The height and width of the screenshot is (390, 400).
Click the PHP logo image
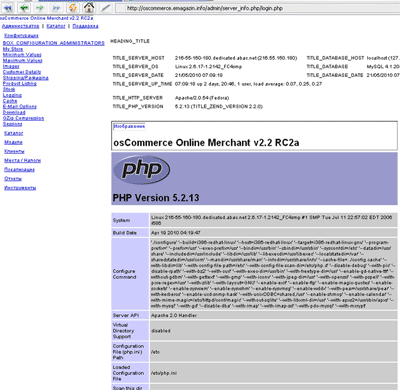pos(142,170)
